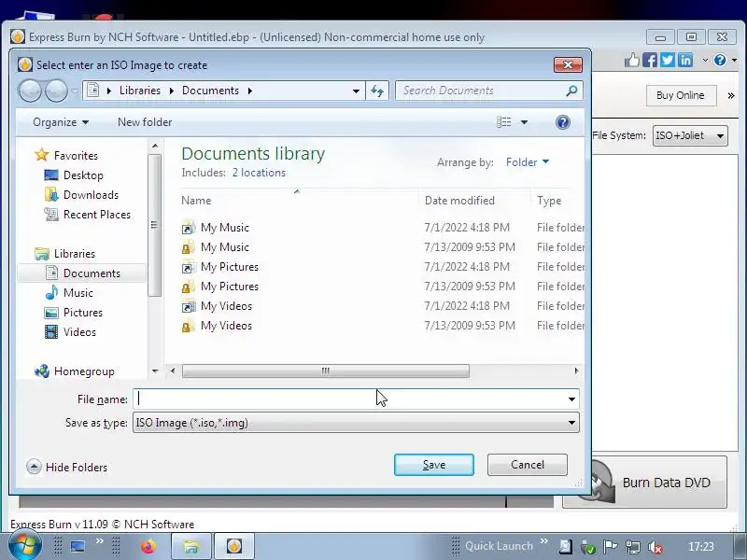Open the Arrange by Folder dropdown
This screenshot has height=560, width=747.
pos(528,162)
